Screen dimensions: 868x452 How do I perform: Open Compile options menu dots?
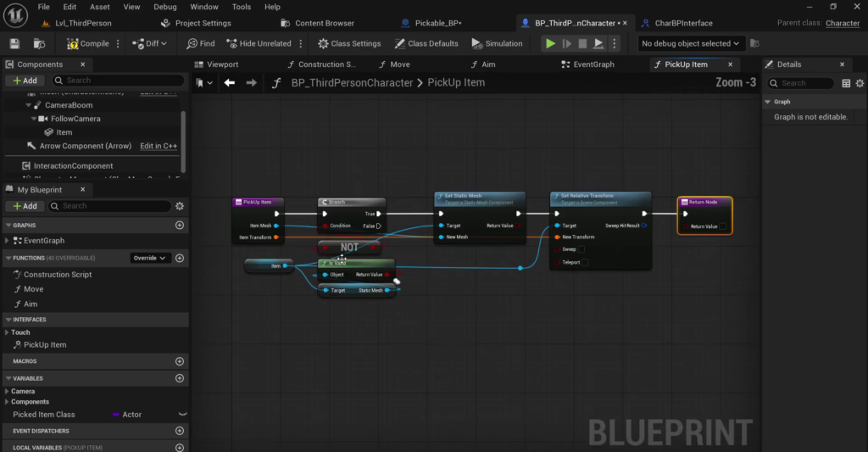118,43
